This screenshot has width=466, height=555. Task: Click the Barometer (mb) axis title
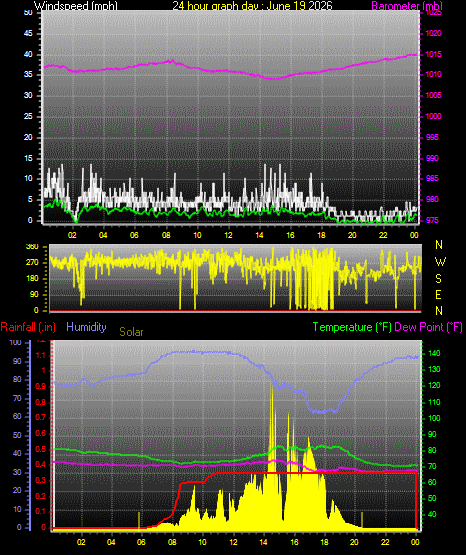(x=407, y=6)
